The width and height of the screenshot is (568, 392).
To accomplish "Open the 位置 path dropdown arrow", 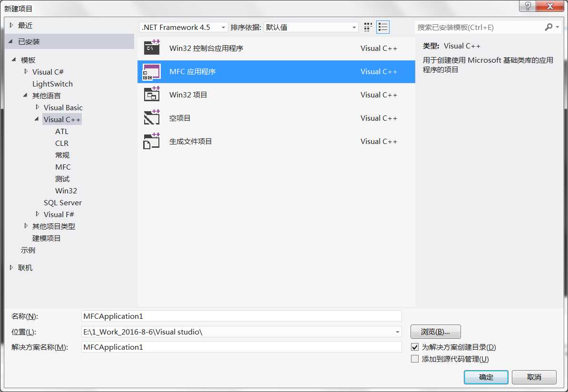I will coord(397,332).
